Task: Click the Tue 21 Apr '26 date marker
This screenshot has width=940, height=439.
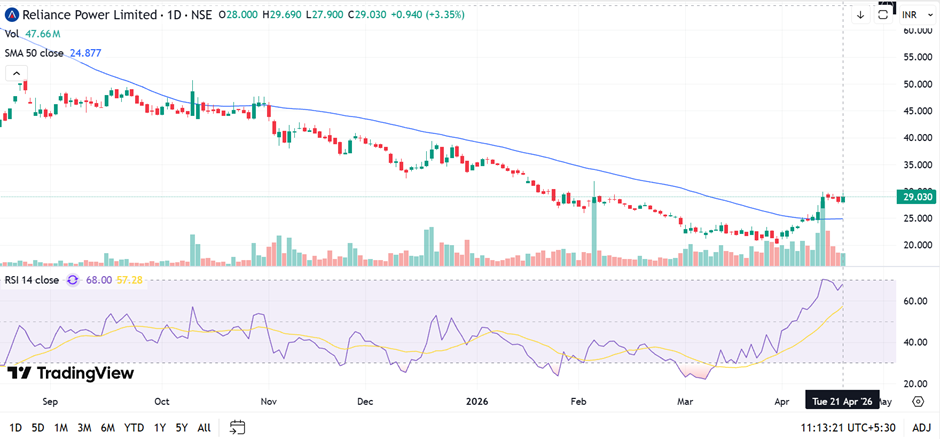Action: point(842,401)
